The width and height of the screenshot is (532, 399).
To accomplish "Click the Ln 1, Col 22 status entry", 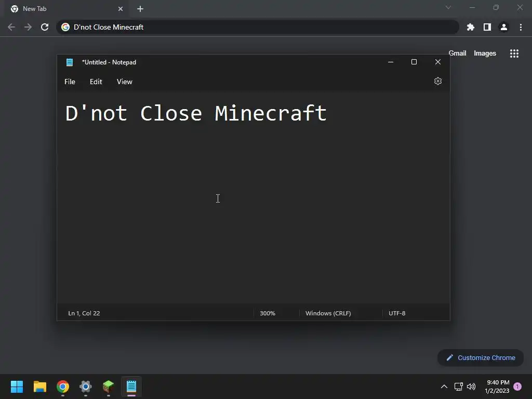I will tap(84, 313).
